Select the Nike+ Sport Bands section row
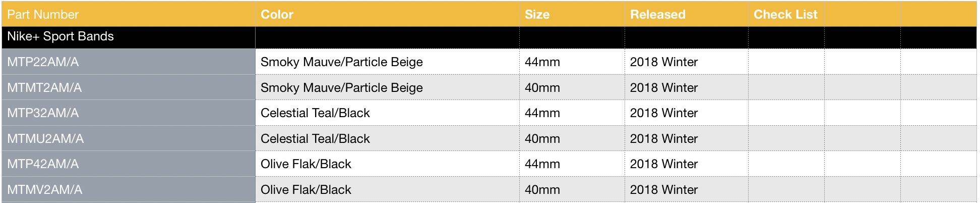This screenshot has width=980, height=203. coord(60,37)
